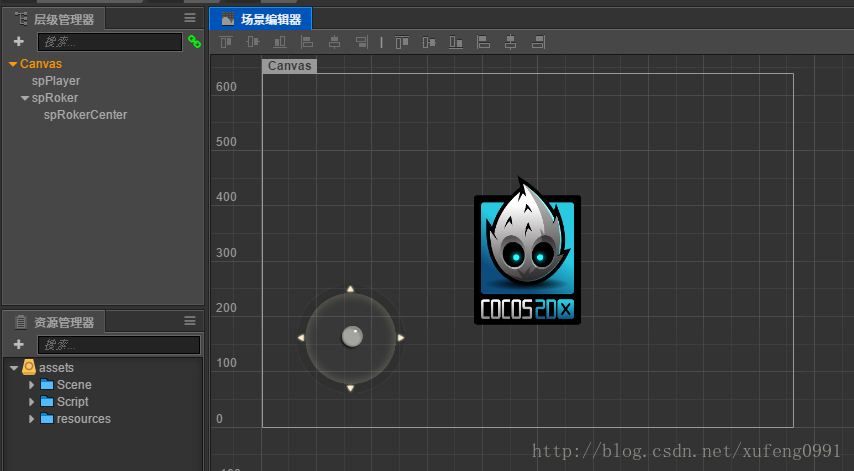This screenshot has width=854, height=471.
Task: Select the Cocos2d-x logo sprite in scene
Action: (527, 251)
